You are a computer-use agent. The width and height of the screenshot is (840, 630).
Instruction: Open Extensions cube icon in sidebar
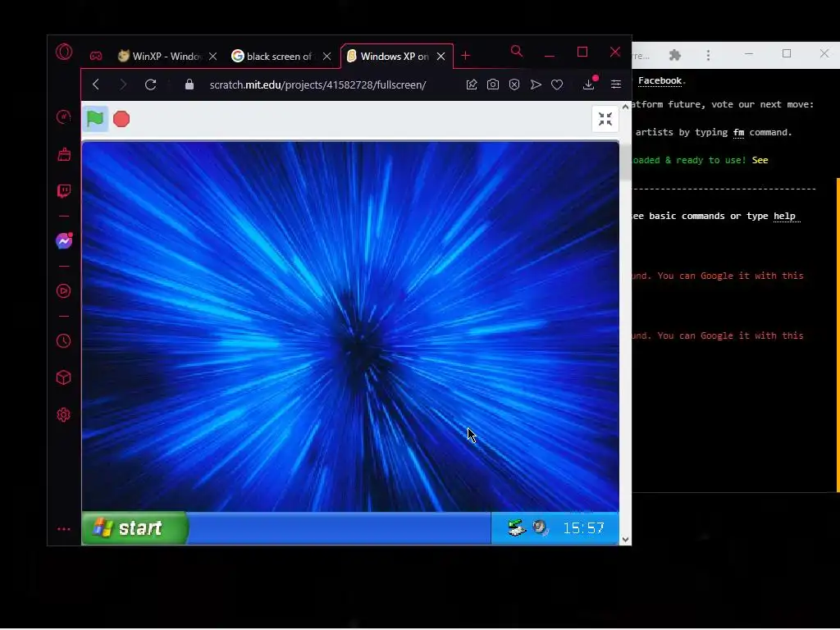pyautogui.click(x=64, y=377)
